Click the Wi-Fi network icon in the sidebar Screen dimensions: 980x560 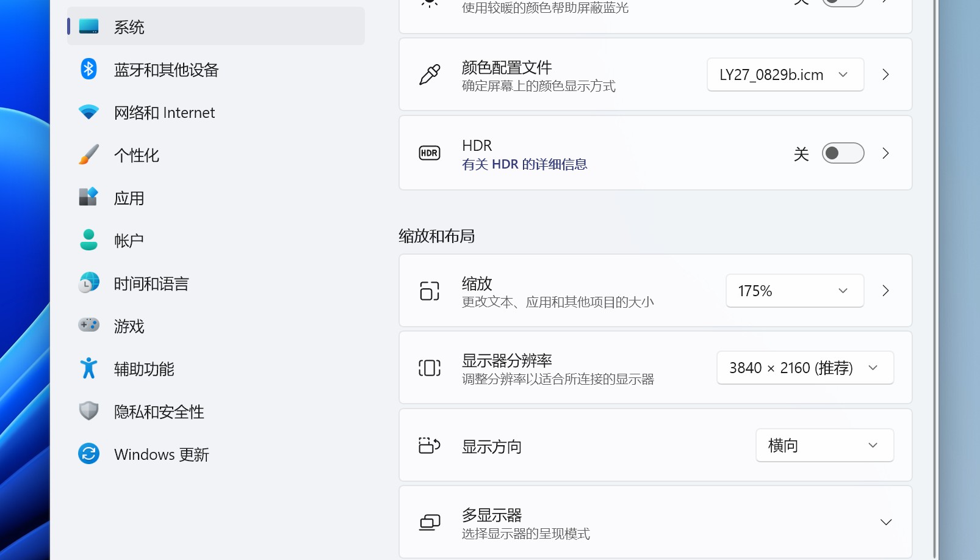click(88, 112)
